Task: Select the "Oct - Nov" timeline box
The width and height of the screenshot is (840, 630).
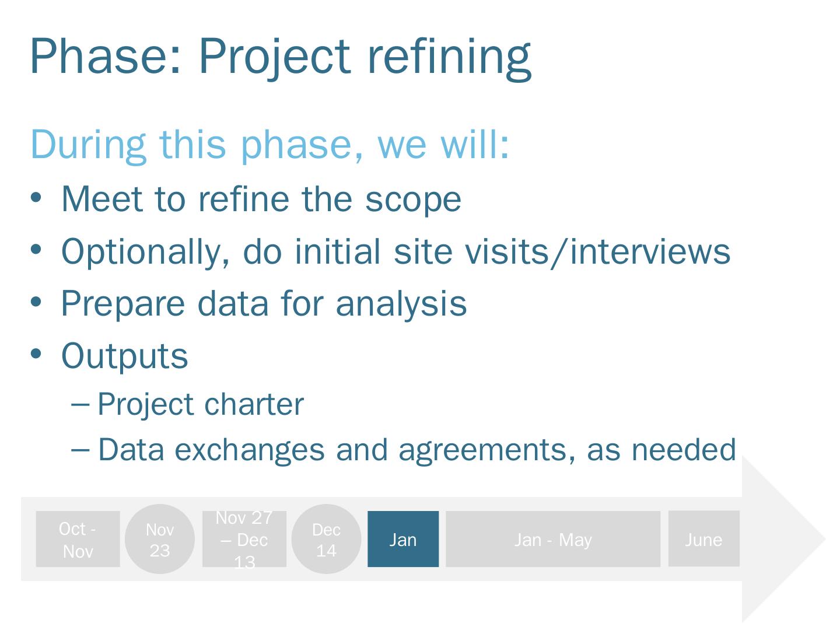Action: [x=78, y=539]
